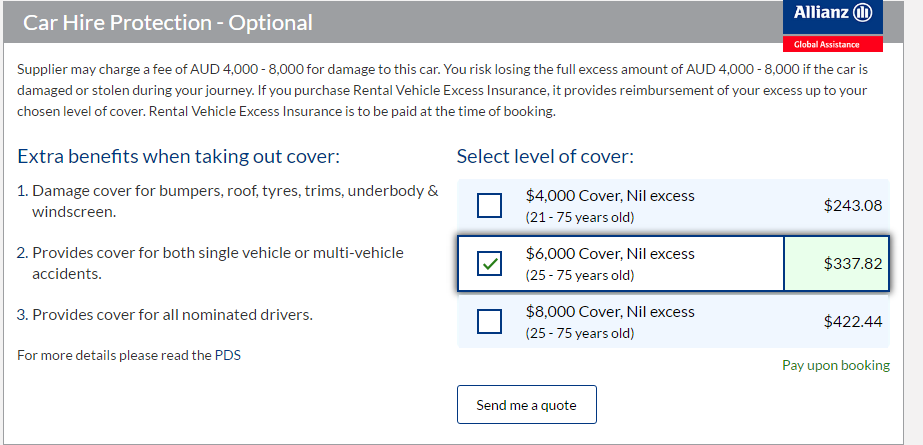Tick the $4,000 Cover checkbox
Screen dimensions: 923x445
pyautogui.click(x=490, y=205)
